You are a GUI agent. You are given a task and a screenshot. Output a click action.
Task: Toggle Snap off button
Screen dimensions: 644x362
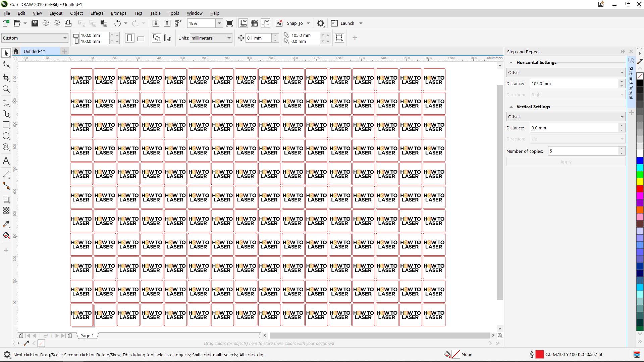279,23
